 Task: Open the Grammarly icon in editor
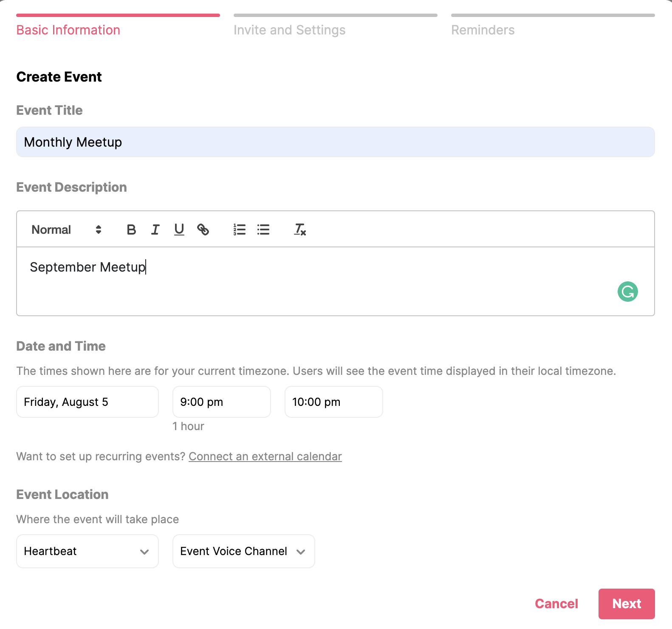tap(627, 292)
